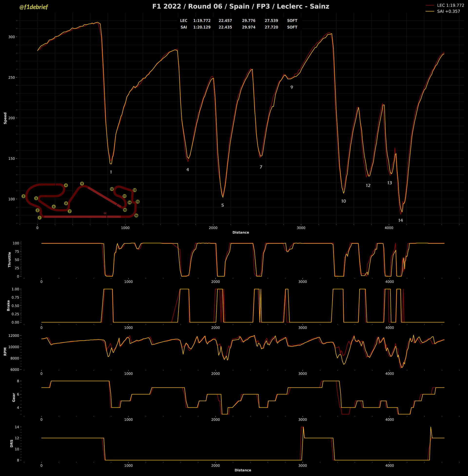Screen dimensions: 468x476
Task: Click the red lap direction arrows
Action: pyautogui.click(x=105, y=213)
